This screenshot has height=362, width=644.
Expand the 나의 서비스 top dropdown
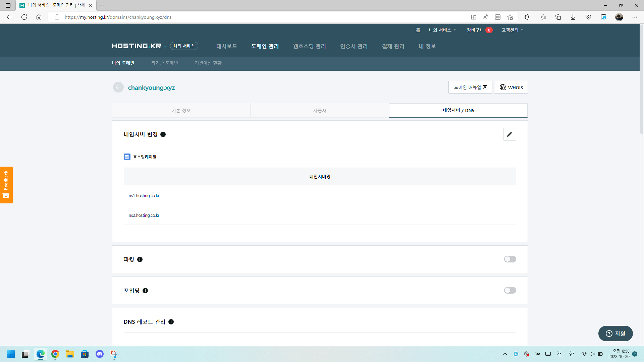(442, 30)
